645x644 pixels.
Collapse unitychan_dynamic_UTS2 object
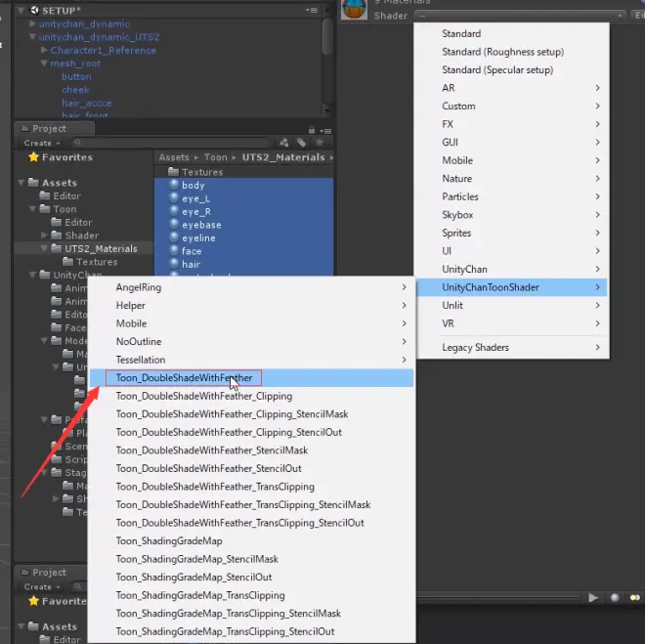pyautogui.click(x=32, y=37)
